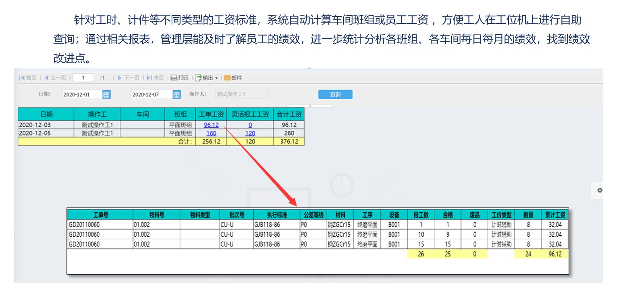This screenshot has width=644, height=291.
Task: Open the start date calendar picker
Action: [x=106, y=95]
